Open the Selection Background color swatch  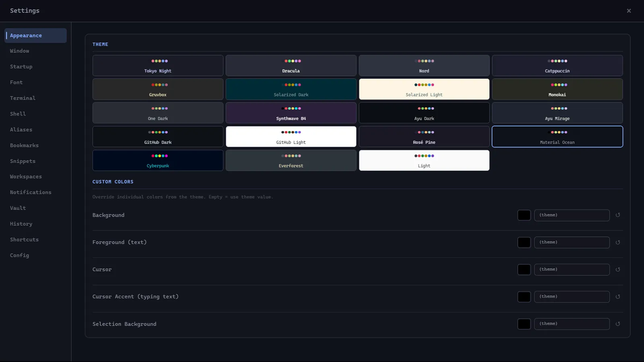[x=524, y=324]
